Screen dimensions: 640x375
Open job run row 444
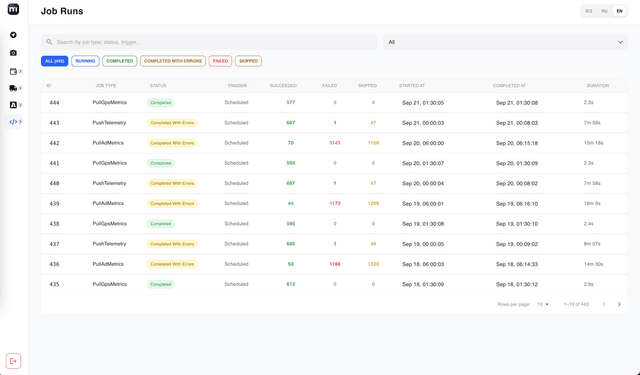click(x=334, y=103)
